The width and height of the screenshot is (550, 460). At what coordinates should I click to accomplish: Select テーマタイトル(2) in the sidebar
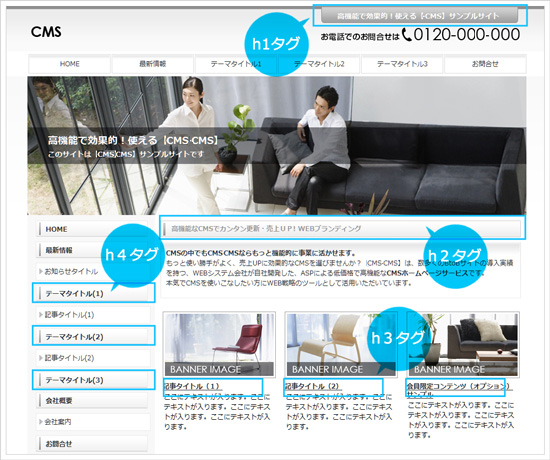(x=92, y=336)
